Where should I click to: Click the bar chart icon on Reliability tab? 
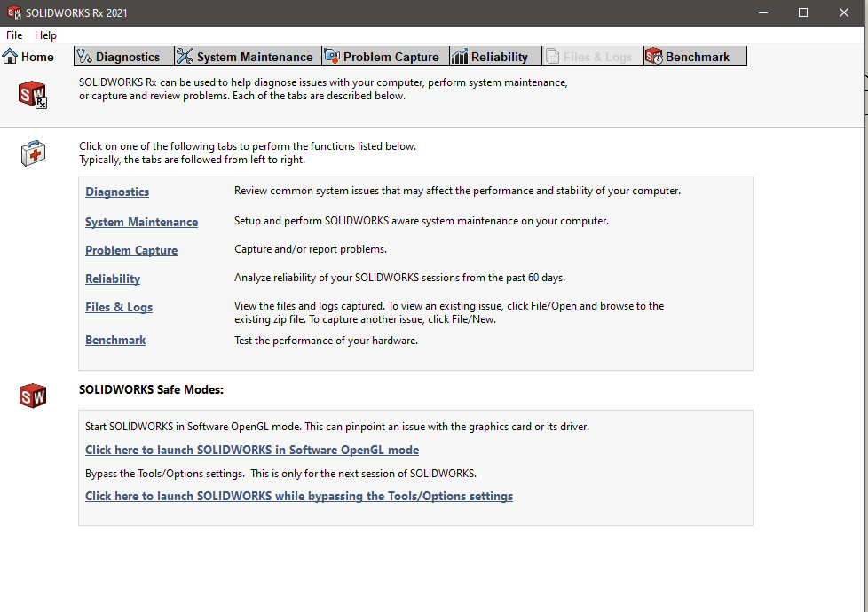[460, 57]
